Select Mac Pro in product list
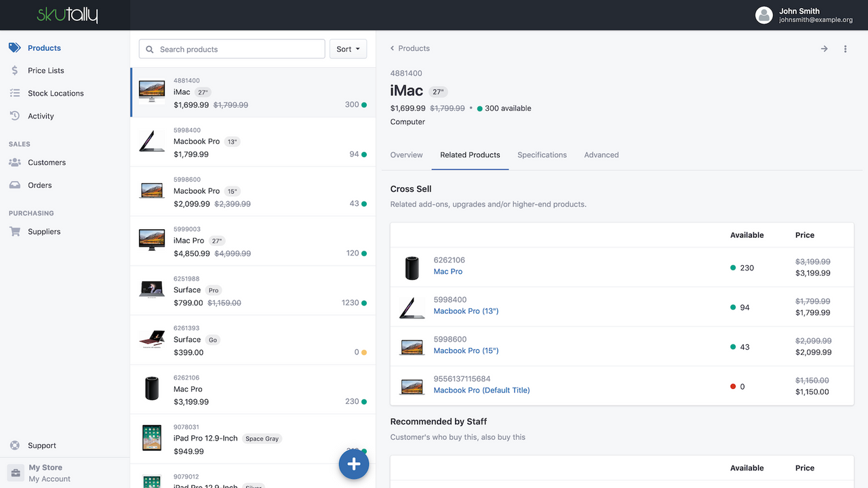868x488 pixels. (253, 389)
